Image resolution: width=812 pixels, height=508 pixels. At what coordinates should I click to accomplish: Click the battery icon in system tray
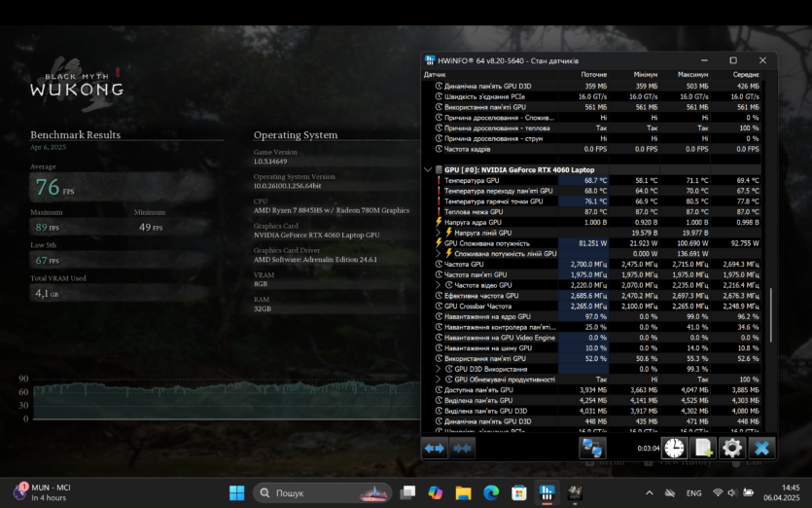748,493
